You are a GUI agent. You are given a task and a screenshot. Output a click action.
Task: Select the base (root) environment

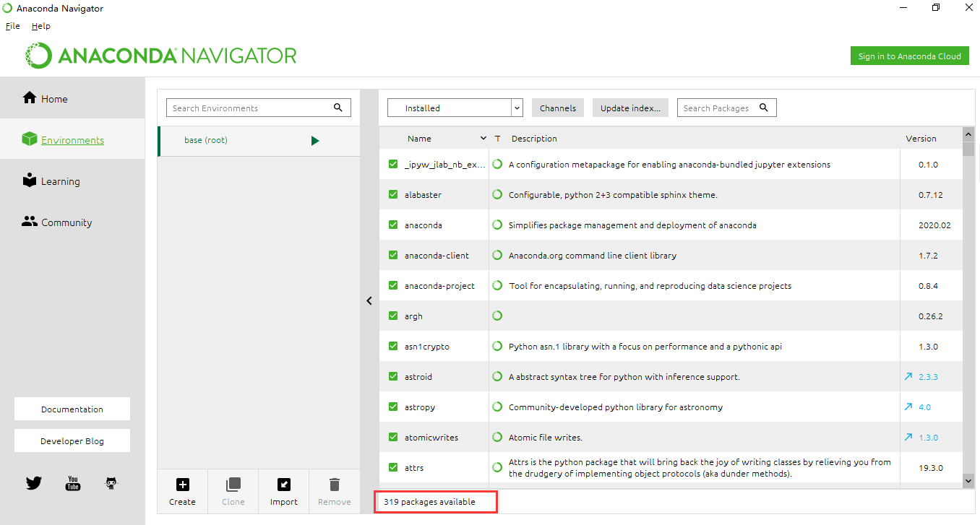click(259, 141)
